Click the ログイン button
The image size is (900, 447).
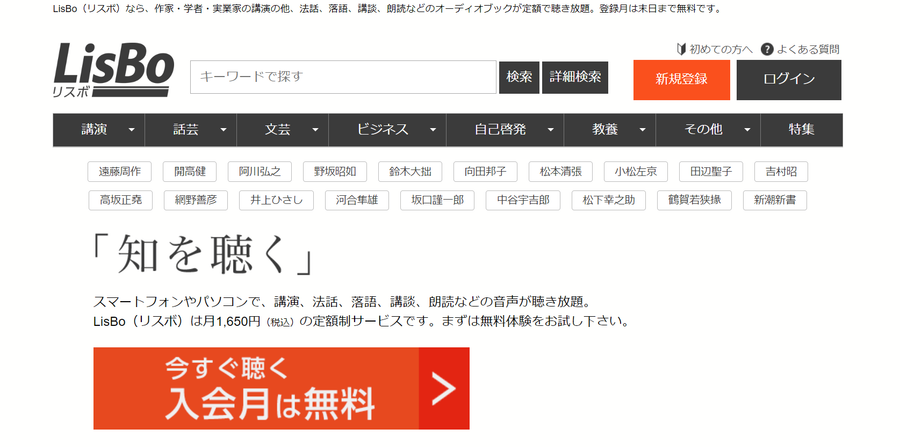[x=789, y=80]
